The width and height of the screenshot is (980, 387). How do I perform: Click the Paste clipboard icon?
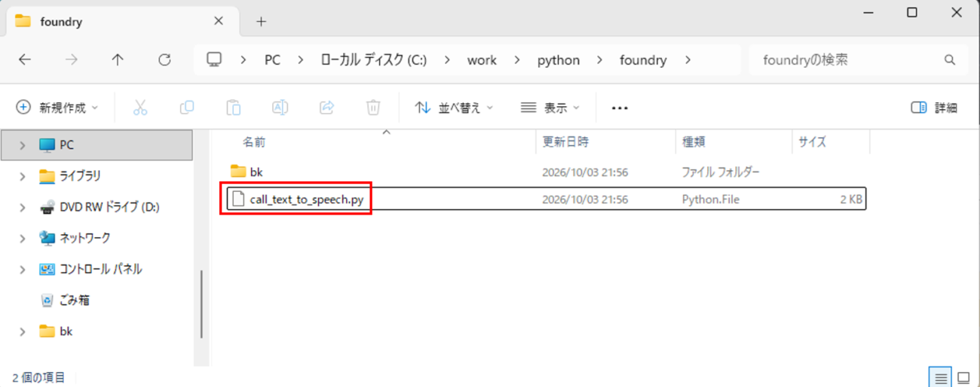click(x=234, y=108)
